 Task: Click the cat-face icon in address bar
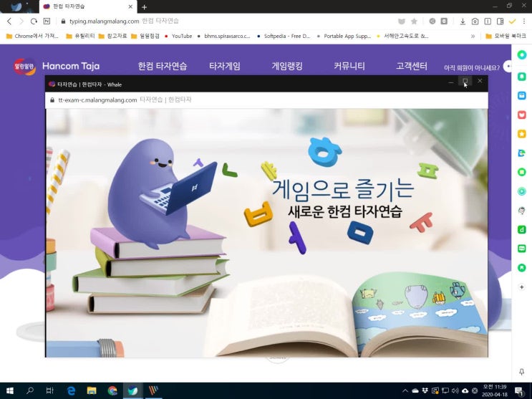point(402,21)
